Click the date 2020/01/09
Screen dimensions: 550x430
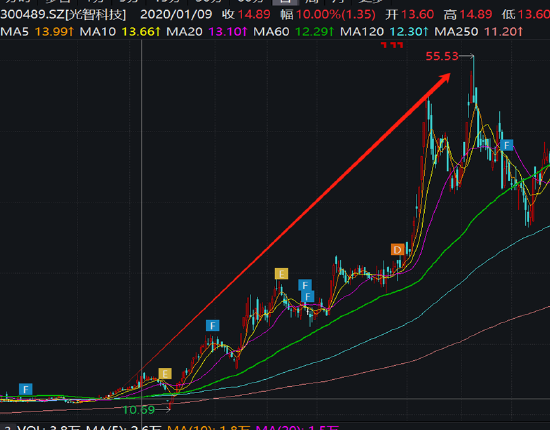pyautogui.click(x=176, y=14)
